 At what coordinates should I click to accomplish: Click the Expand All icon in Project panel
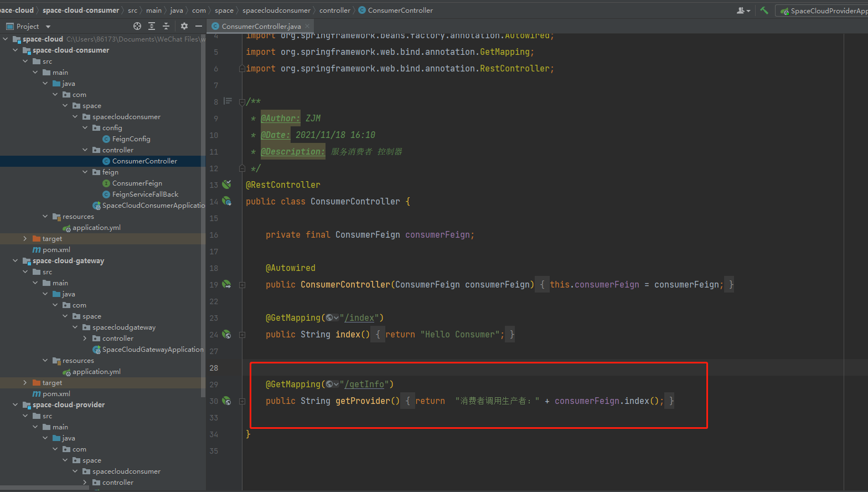pyautogui.click(x=152, y=26)
